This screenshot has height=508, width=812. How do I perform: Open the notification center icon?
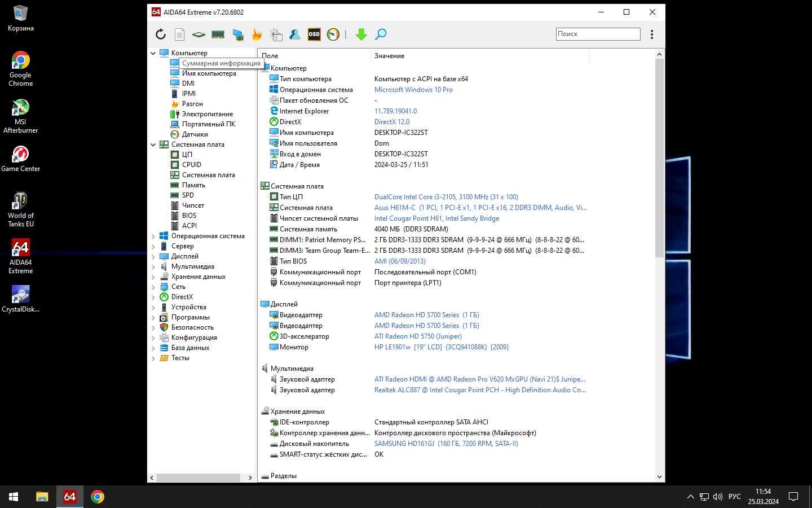tap(793, 497)
